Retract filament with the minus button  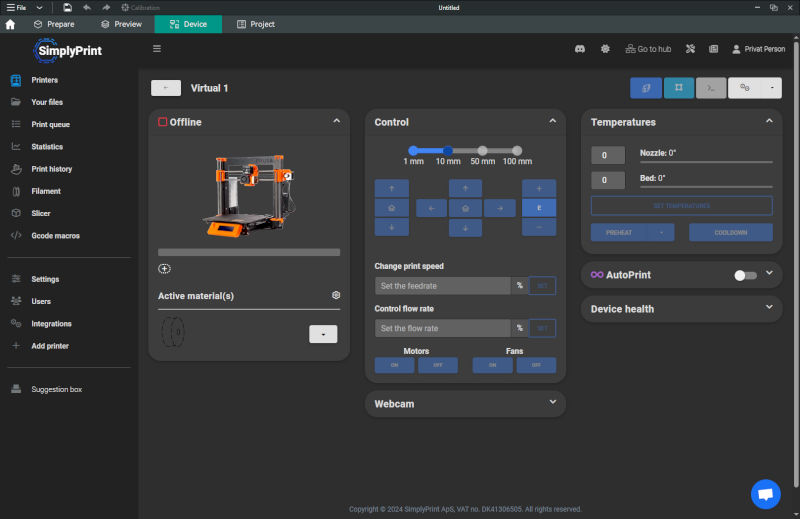point(539,227)
